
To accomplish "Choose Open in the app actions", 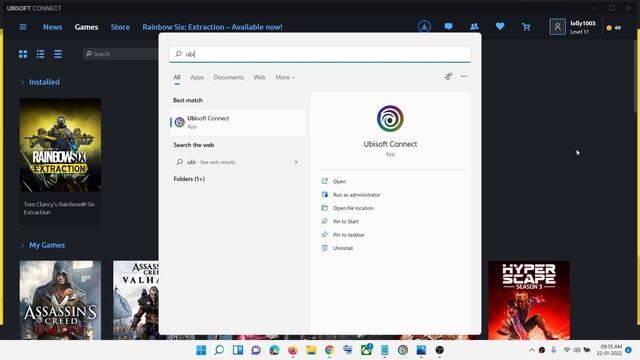I will [x=339, y=181].
